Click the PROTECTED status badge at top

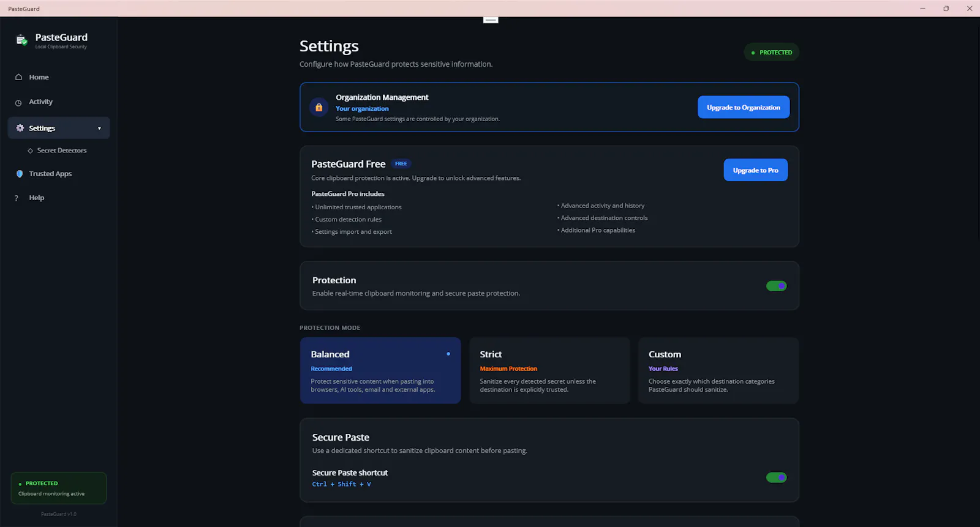[x=772, y=53]
